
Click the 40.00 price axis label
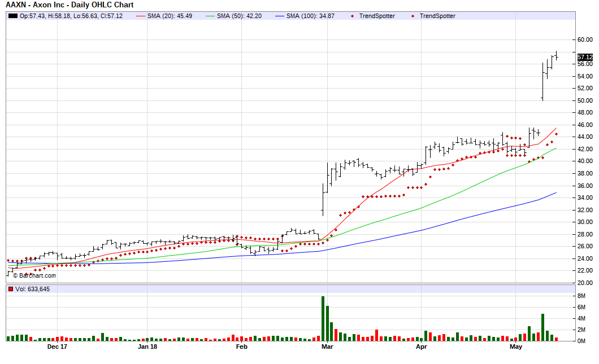(x=585, y=161)
